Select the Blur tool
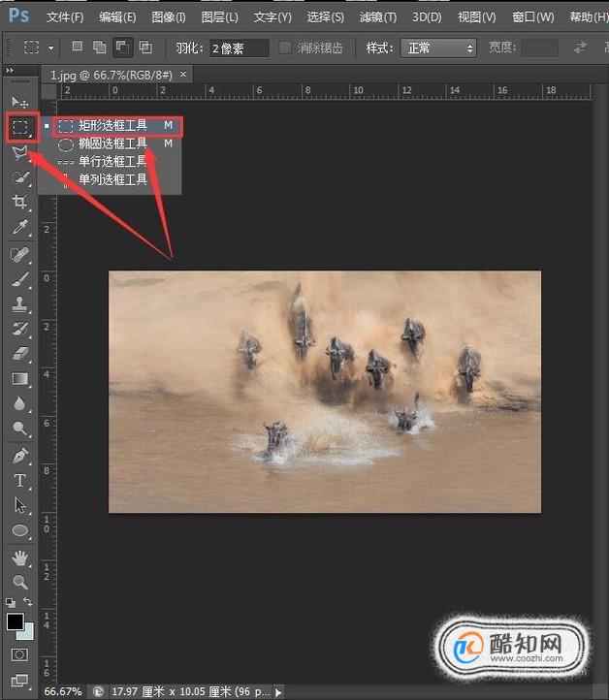609x700 pixels. 20,403
